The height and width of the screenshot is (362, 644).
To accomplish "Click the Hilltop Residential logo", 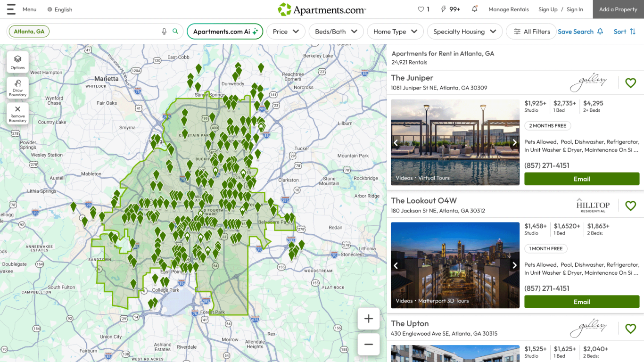I will click(x=593, y=206).
